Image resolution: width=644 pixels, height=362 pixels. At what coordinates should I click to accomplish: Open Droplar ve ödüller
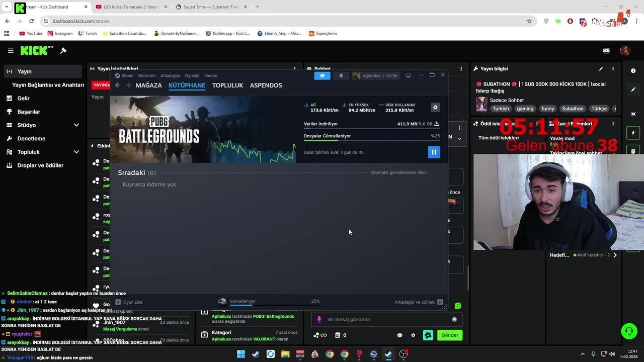coord(43,165)
